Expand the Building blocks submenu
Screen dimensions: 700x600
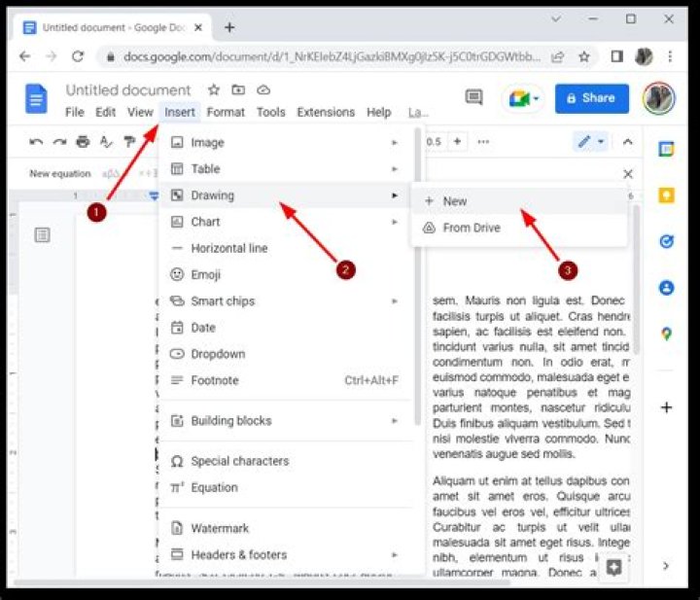click(286, 420)
